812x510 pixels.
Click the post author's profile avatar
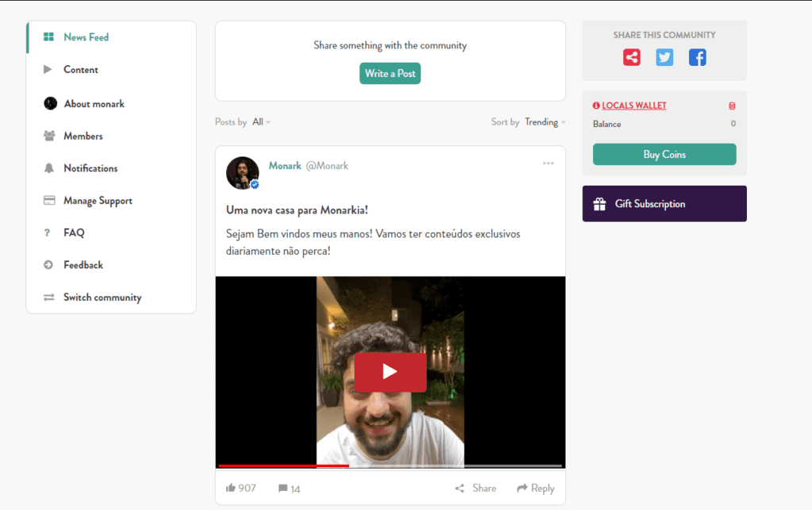pyautogui.click(x=243, y=173)
